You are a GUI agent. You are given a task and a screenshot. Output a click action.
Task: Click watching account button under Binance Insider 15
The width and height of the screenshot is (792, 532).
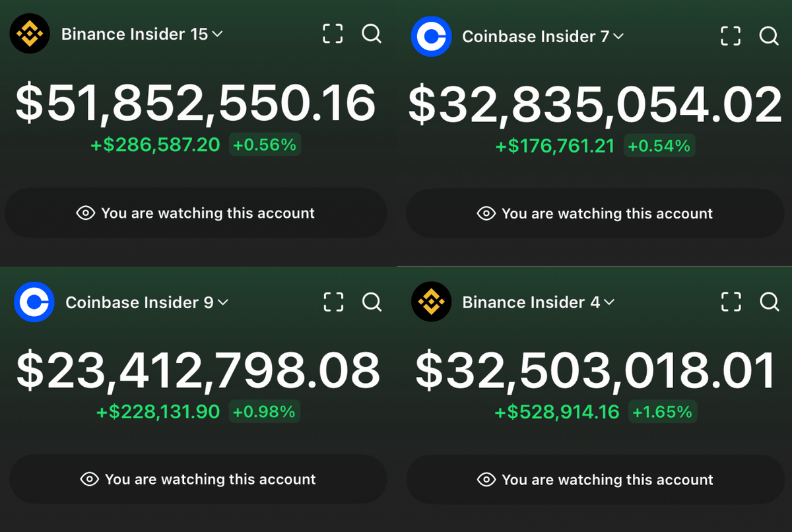196,213
